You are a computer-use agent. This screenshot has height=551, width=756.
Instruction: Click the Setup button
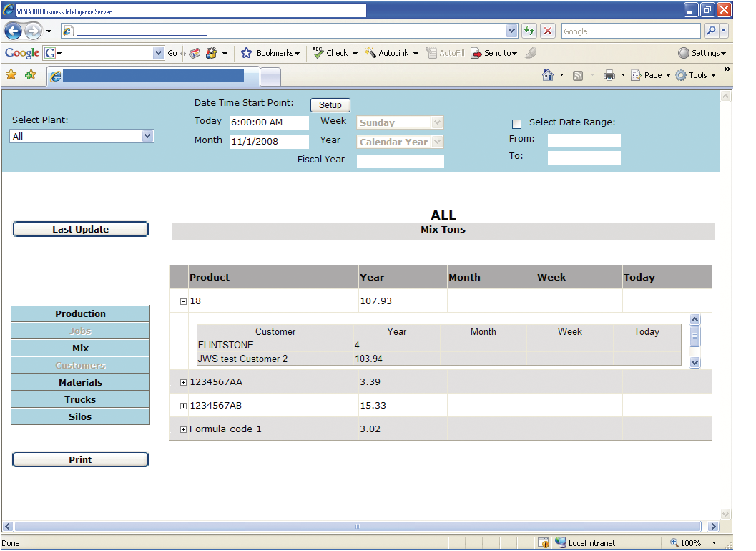click(x=330, y=104)
